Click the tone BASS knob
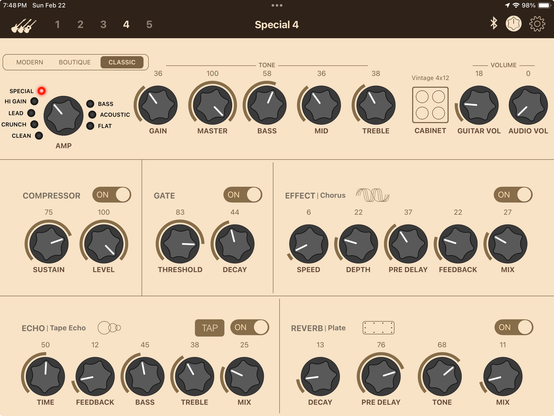554x416 pixels. pyautogui.click(x=267, y=105)
